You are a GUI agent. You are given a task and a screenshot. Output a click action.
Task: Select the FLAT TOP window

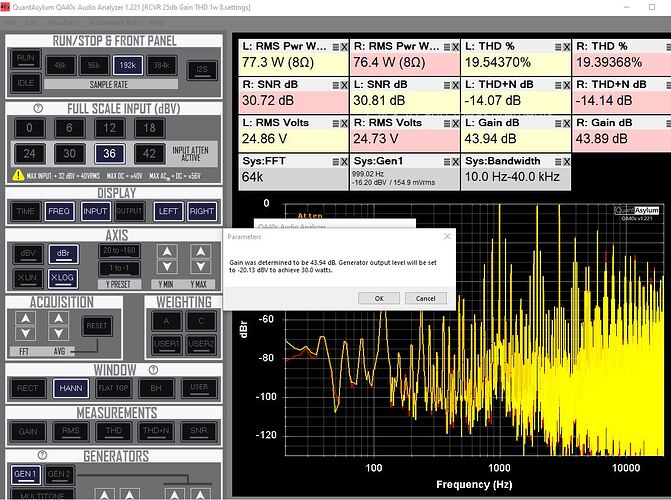(x=113, y=388)
